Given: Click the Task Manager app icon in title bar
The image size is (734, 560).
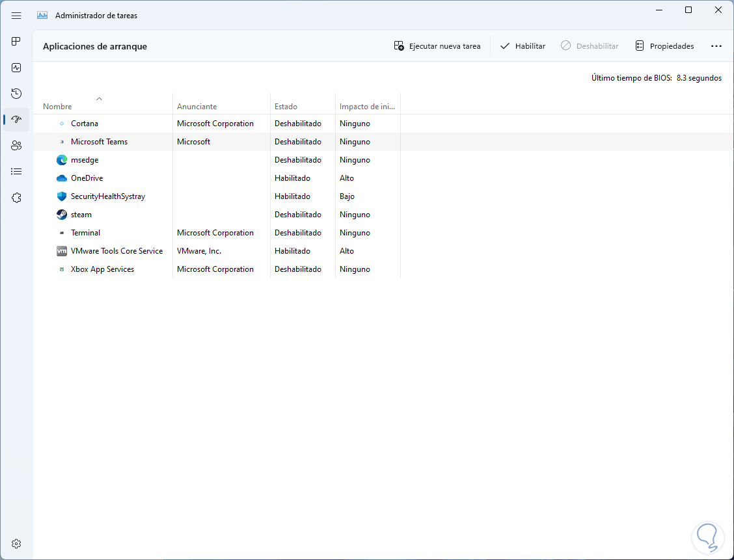Looking at the screenshot, I should click(42, 16).
